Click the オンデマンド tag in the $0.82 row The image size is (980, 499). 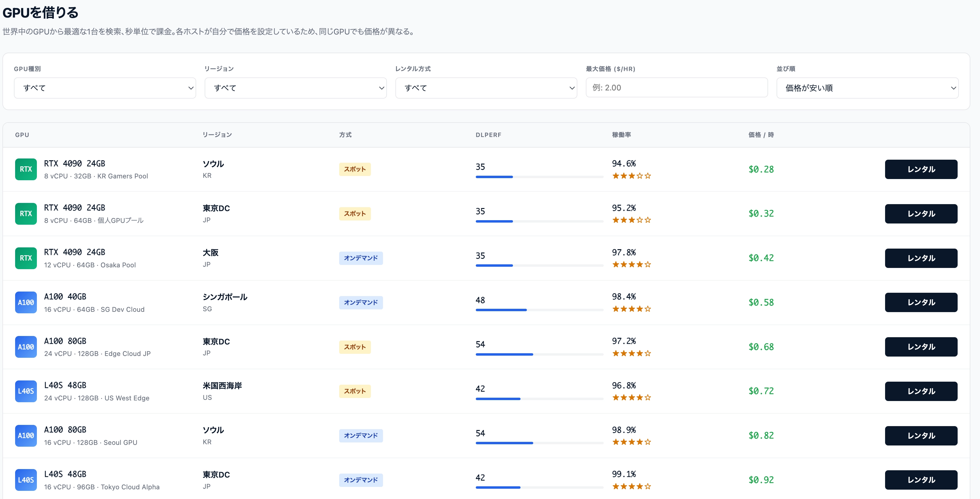coord(361,435)
